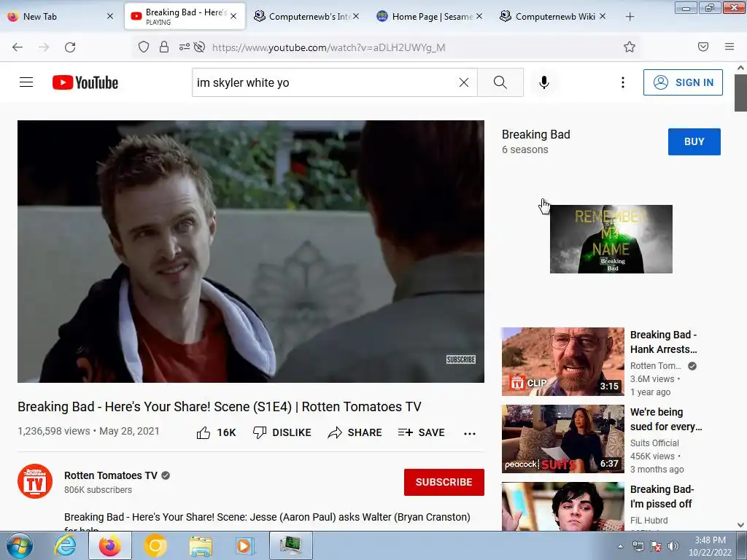Open more actions ellipsis under video
The image size is (747, 560).
click(470, 433)
